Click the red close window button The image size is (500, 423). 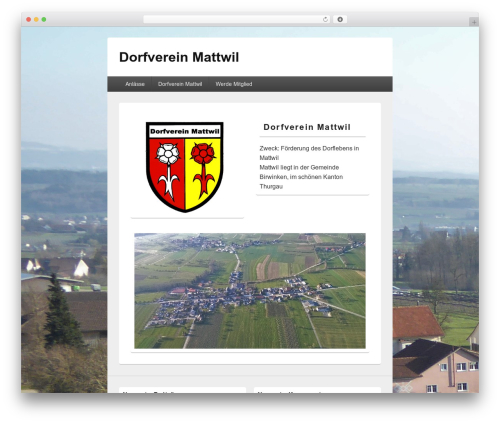point(29,20)
